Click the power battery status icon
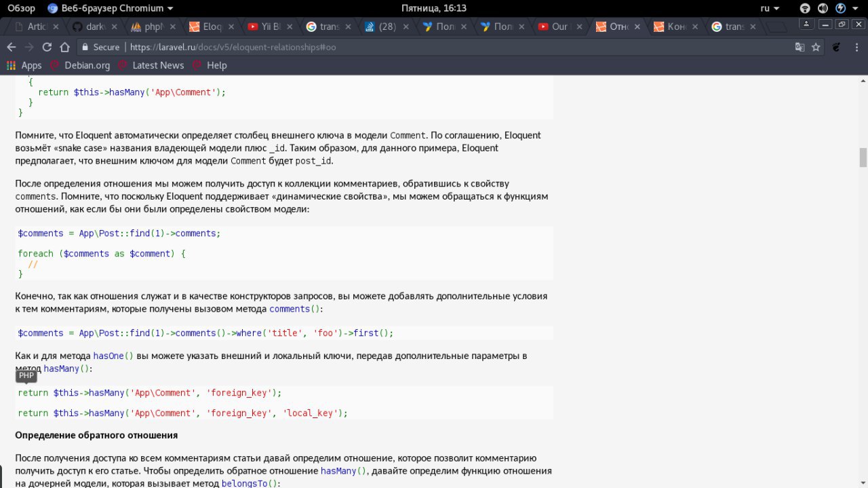Screen dimensions: 868x488 [841, 8]
